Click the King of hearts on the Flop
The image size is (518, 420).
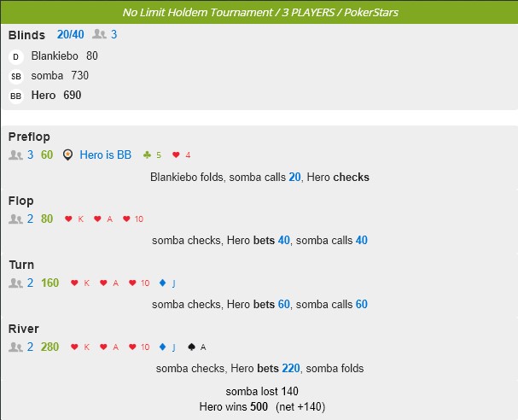tap(74, 219)
